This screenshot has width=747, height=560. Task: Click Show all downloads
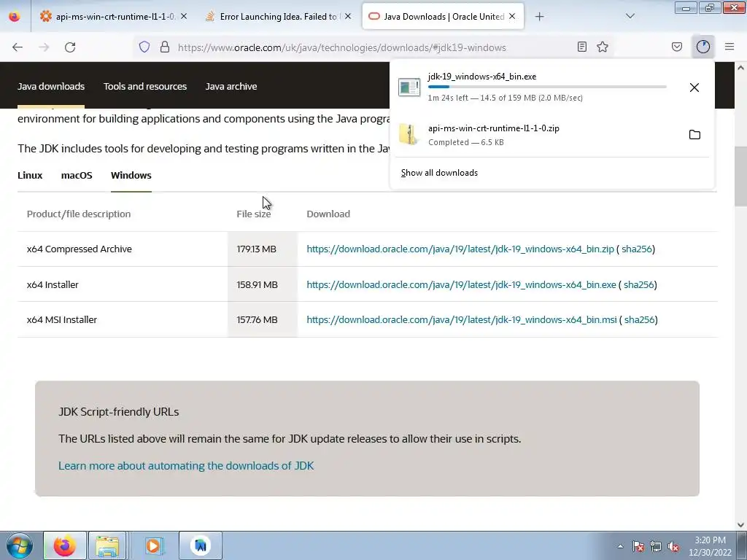click(x=439, y=173)
